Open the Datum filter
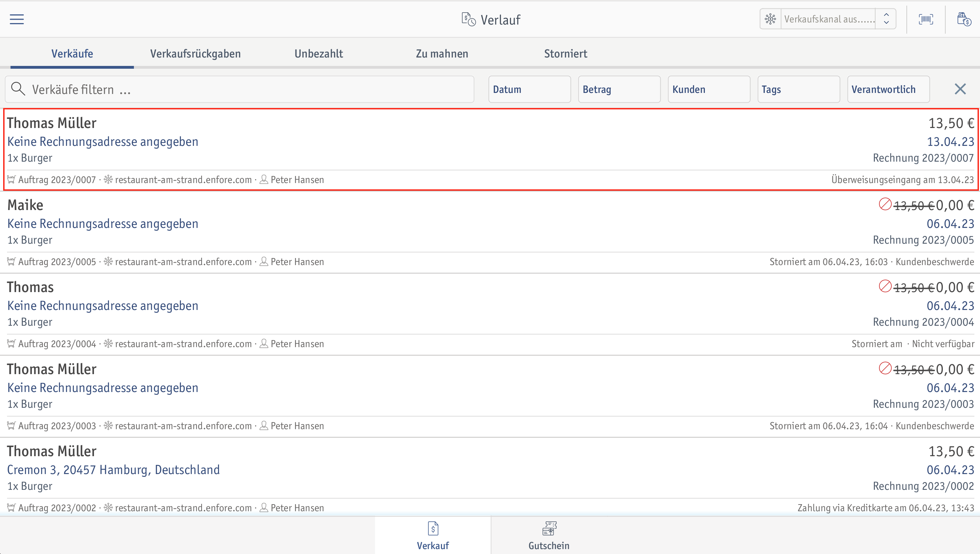Screen dimensions: 980x554 pos(530,89)
